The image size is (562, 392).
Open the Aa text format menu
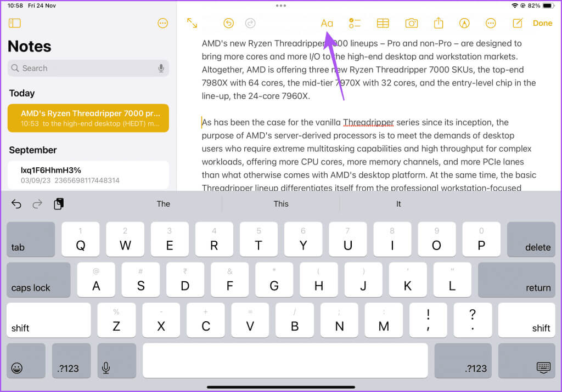click(327, 23)
